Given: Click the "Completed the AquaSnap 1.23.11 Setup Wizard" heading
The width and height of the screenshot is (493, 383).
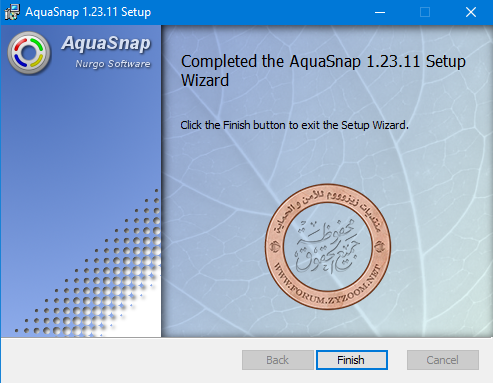Looking at the screenshot, I should pyautogui.click(x=323, y=71).
